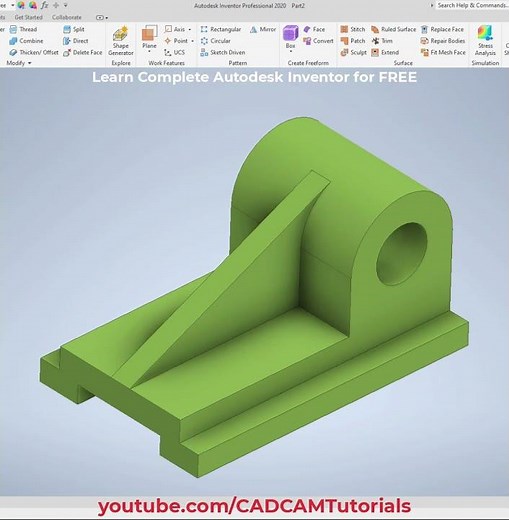Select the Stitch surface tool
Image resolution: width=509 pixels, height=520 pixels.
point(353,29)
